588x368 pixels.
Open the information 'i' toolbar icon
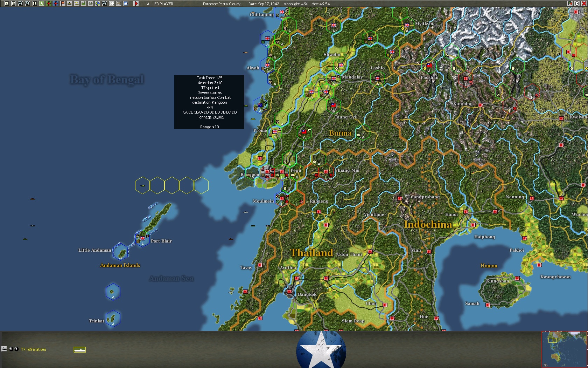point(34,4)
